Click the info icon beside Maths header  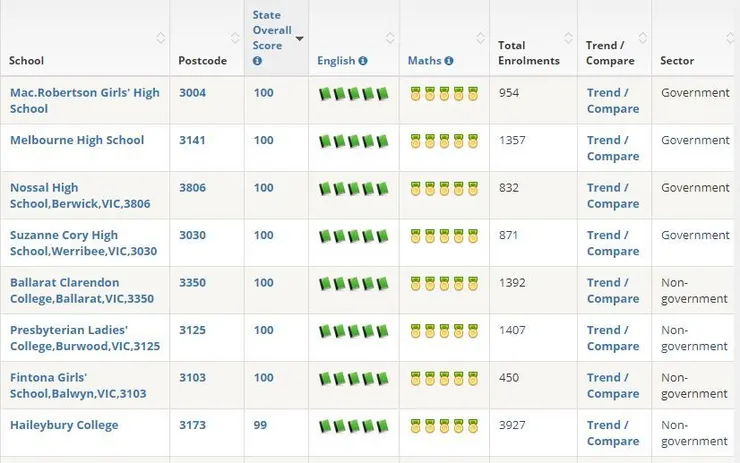[x=449, y=61]
